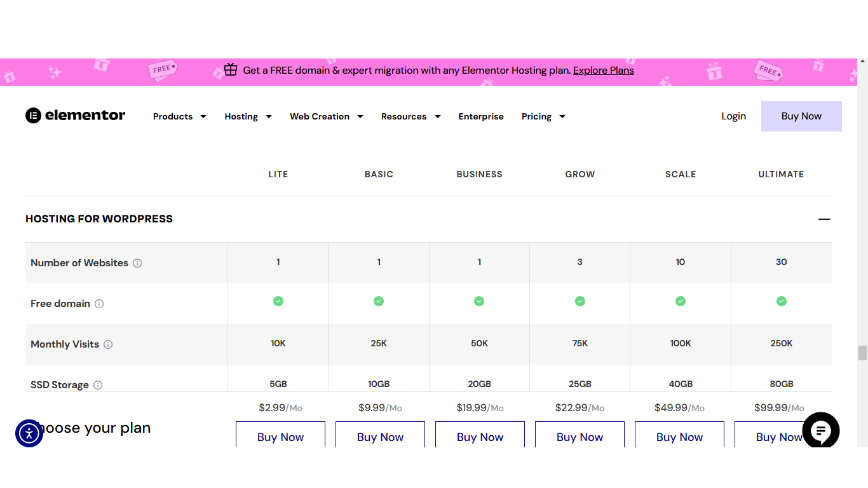Open the Enterprise page
The image size is (868, 488).
[481, 116]
